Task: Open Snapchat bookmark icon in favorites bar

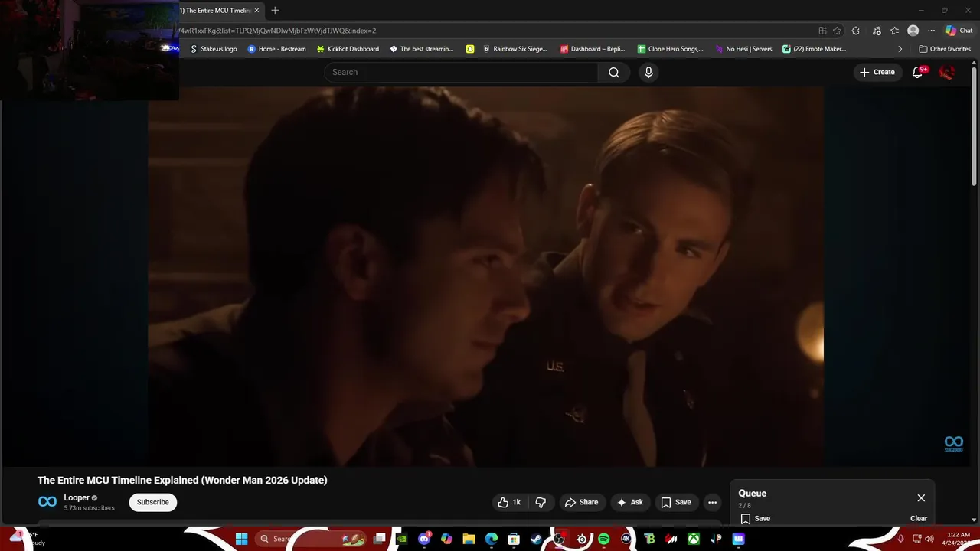Action: pyautogui.click(x=470, y=49)
